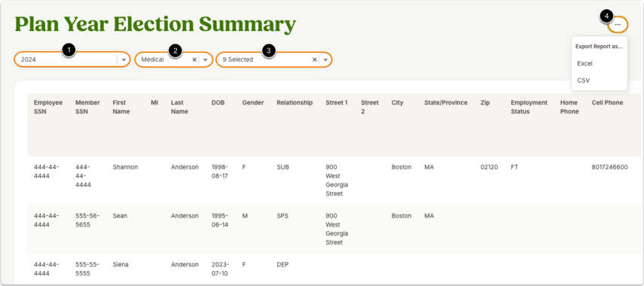This screenshot has width=644, height=286.
Task: Expand the Medical benefit type dropdown arrow
Action: pos(206,59)
